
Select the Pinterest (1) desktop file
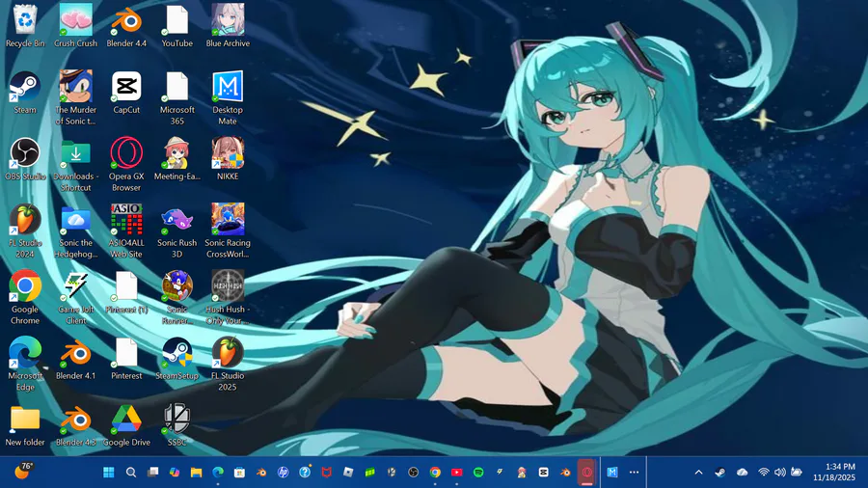126,292
